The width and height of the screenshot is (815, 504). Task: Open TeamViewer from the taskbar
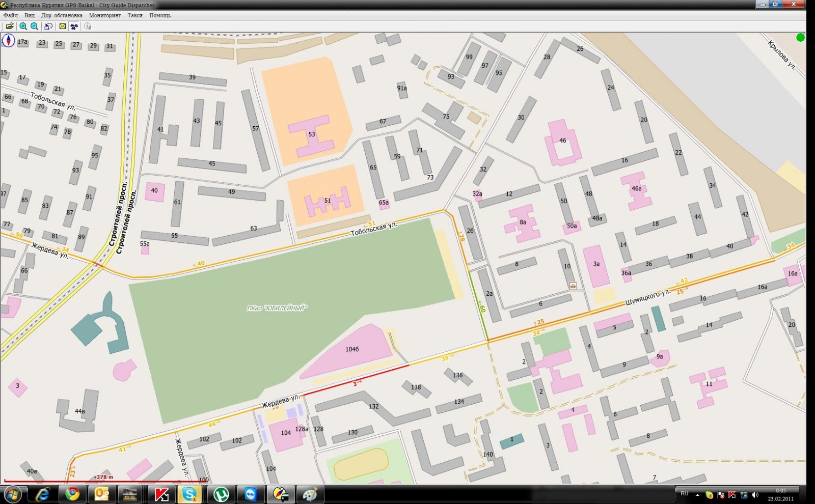pyautogui.click(x=251, y=494)
